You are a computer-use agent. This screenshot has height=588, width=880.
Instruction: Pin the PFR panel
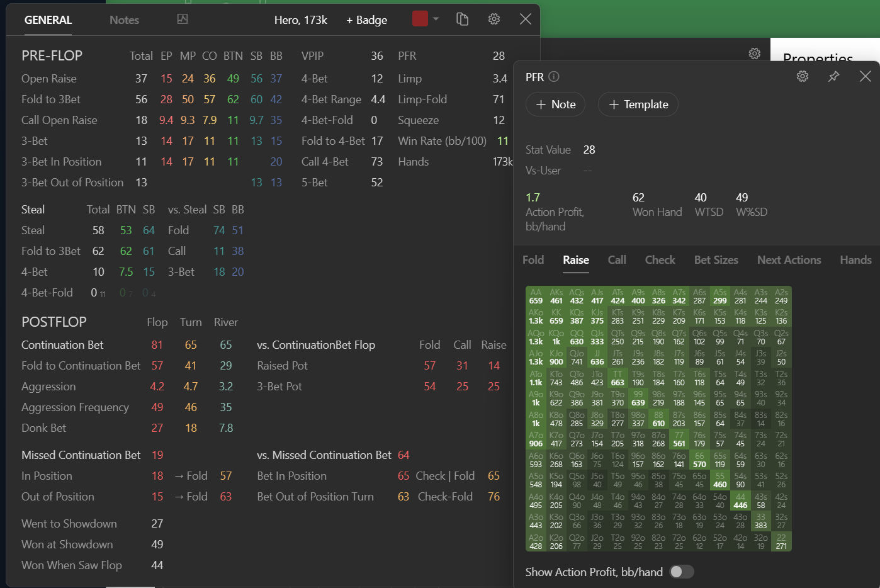pos(834,76)
